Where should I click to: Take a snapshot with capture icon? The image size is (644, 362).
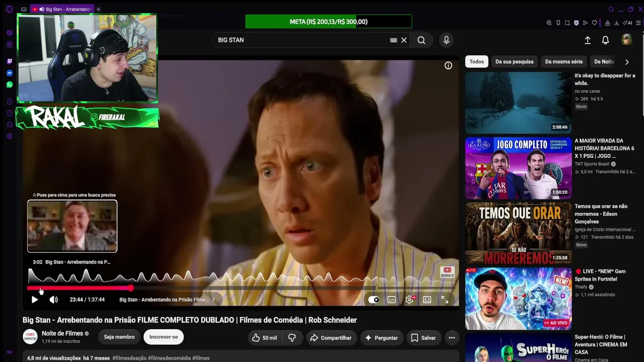tap(568, 23)
